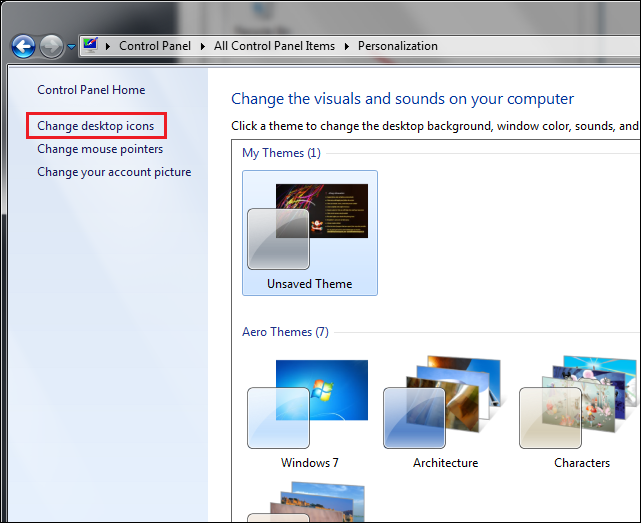Click the empty area of address bar

pyautogui.click(x=540, y=46)
